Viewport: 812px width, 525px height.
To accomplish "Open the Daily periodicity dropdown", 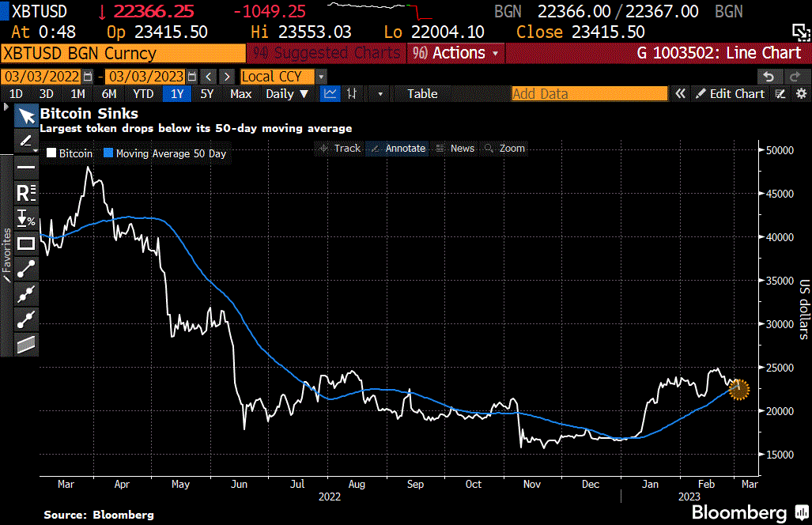I will pyautogui.click(x=287, y=94).
